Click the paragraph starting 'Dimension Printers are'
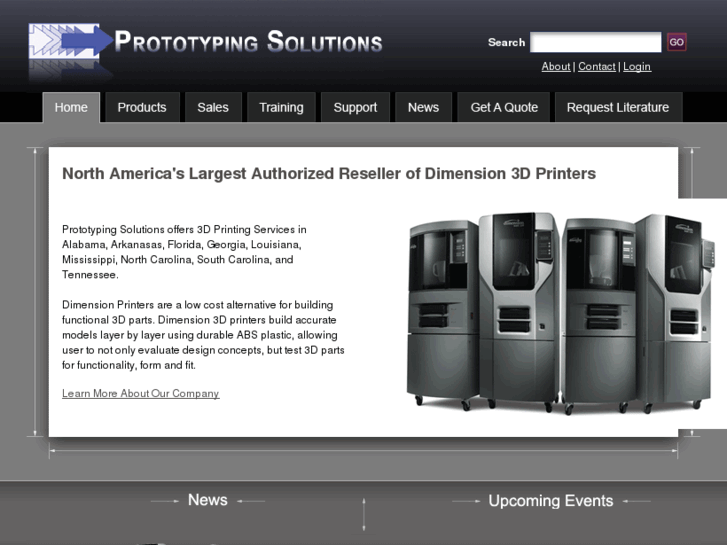This screenshot has height=545, width=727. click(x=203, y=335)
